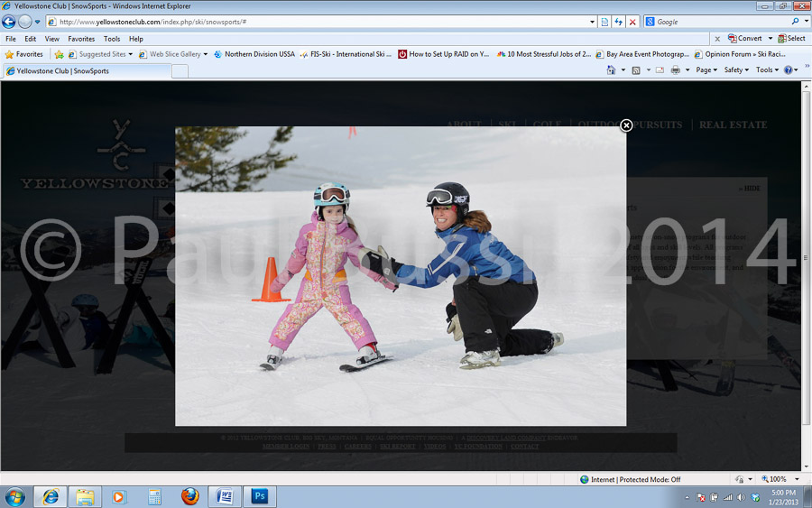Open the Web Slice Gallery dropdown

click(173, 54)
